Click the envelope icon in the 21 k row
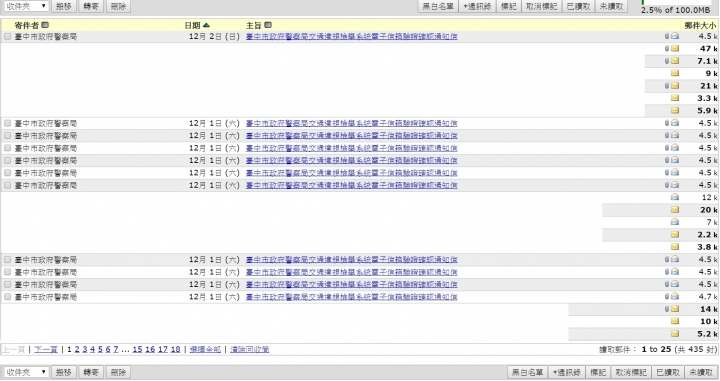The width and height of the screenshot is (720, 381). (675, 85)
